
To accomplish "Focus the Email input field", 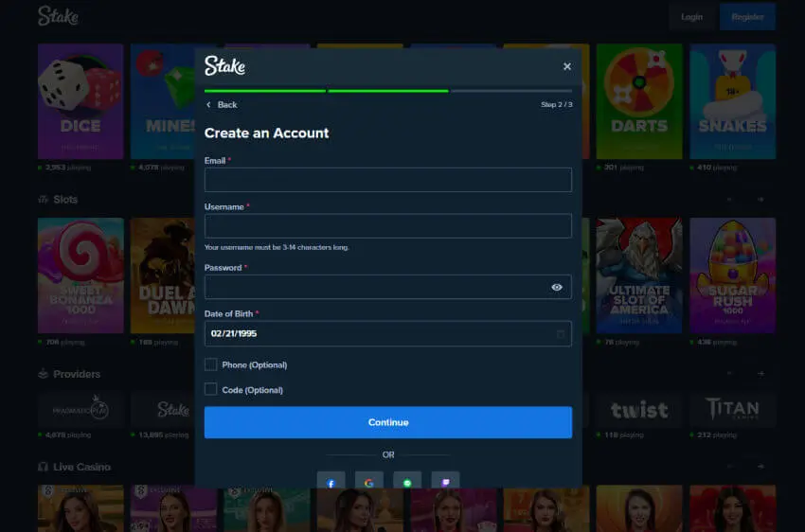I will (388, 180).
